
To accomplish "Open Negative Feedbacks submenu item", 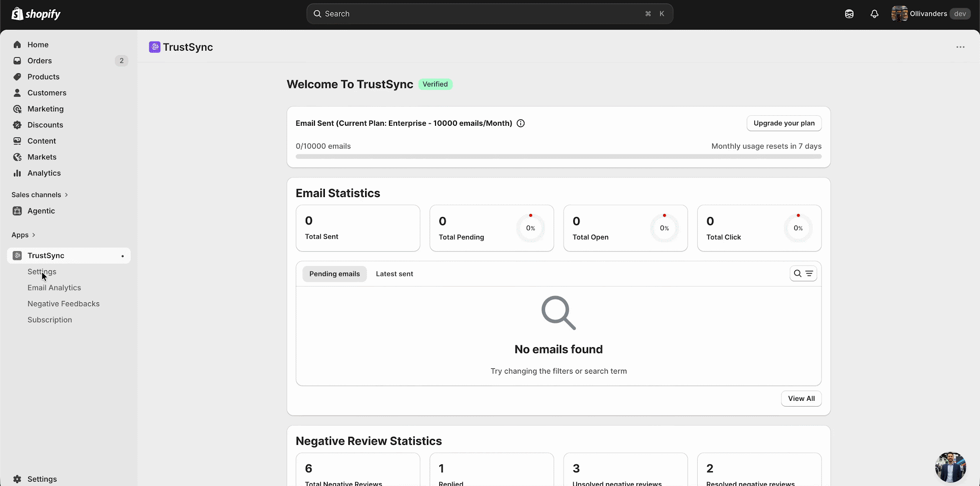I will 64,304.
